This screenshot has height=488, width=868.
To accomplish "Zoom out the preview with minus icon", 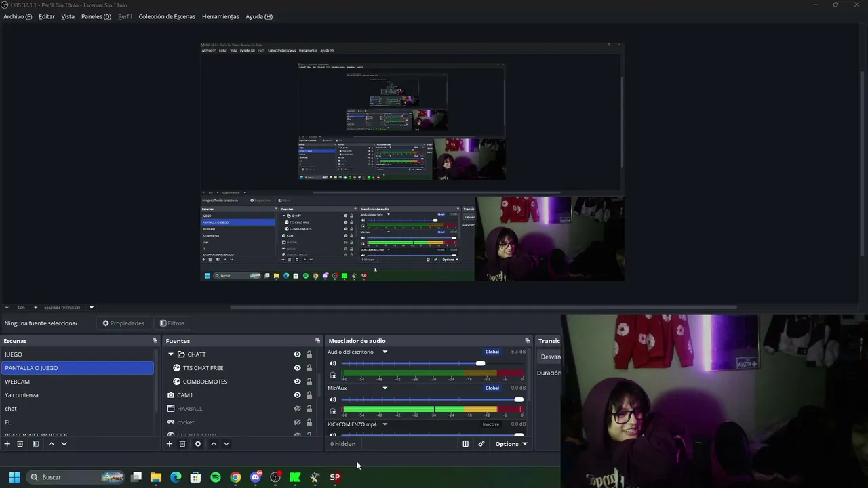I will click(x=7, y=307).
